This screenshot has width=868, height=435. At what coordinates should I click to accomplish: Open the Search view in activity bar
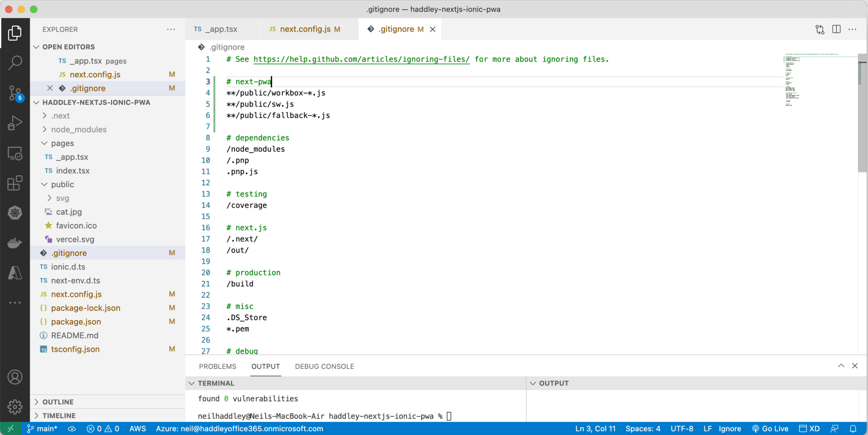point(15,63)
